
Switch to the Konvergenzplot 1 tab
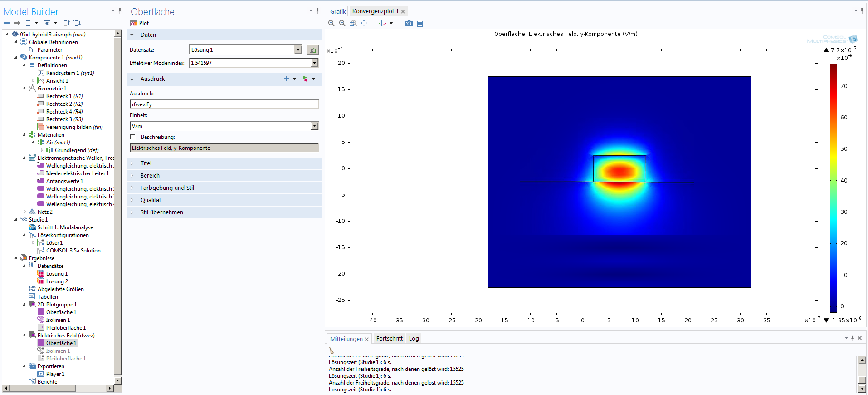tap(375, 11)
